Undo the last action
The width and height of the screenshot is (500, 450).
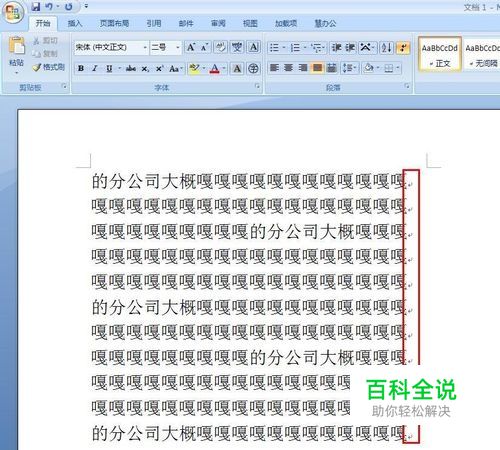(49, 6)
